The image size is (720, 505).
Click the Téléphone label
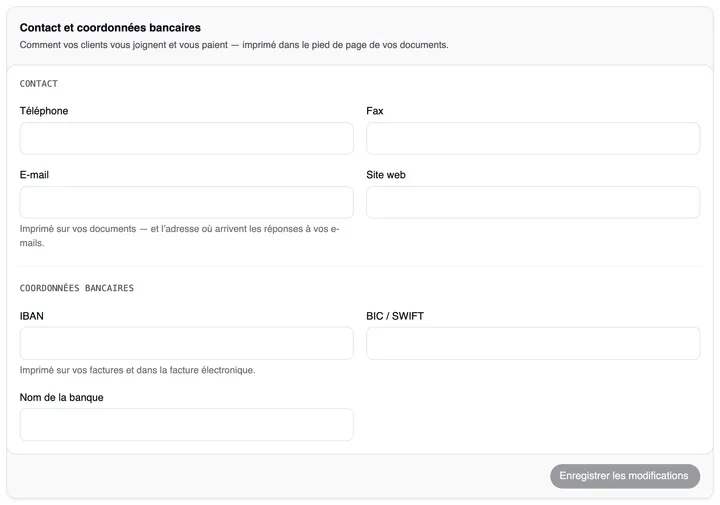pyautogui.click(x=44, y=111)
